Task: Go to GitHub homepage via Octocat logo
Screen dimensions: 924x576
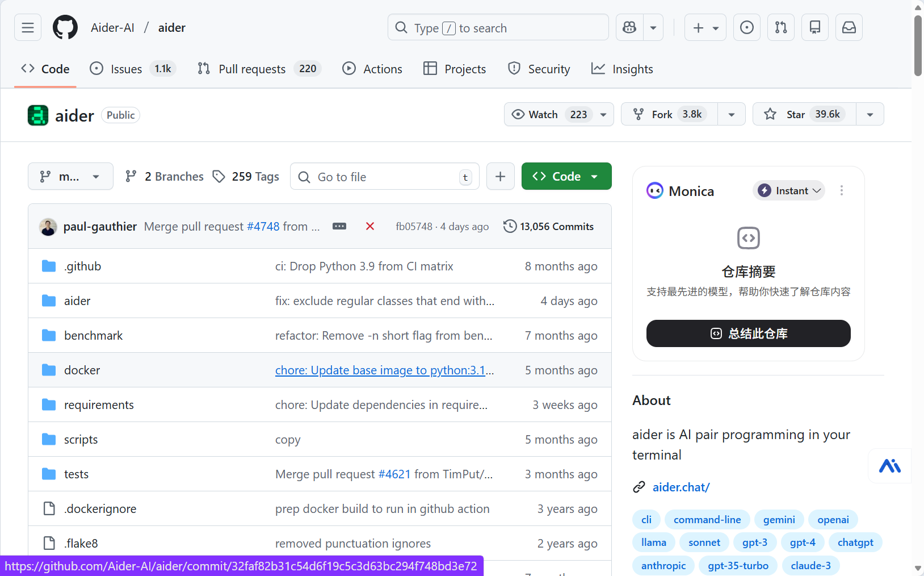Action: [65, 27]
